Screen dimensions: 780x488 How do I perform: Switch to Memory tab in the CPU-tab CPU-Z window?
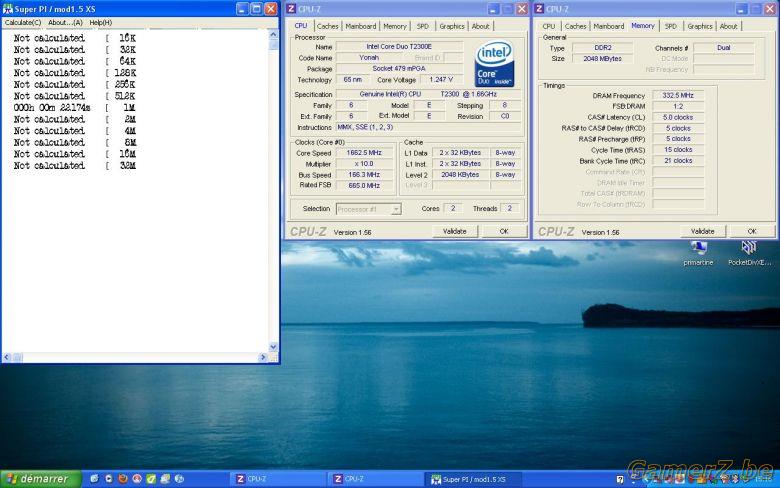pyautogui.click(x=395, y=26)
